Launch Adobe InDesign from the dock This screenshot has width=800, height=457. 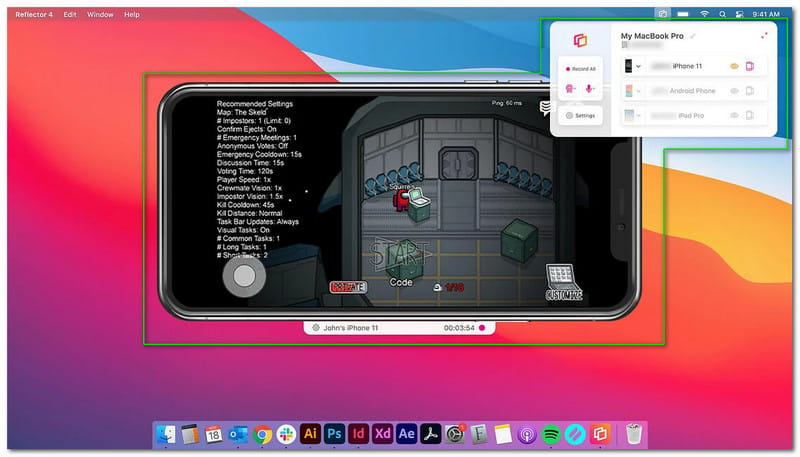coord(359,434)
